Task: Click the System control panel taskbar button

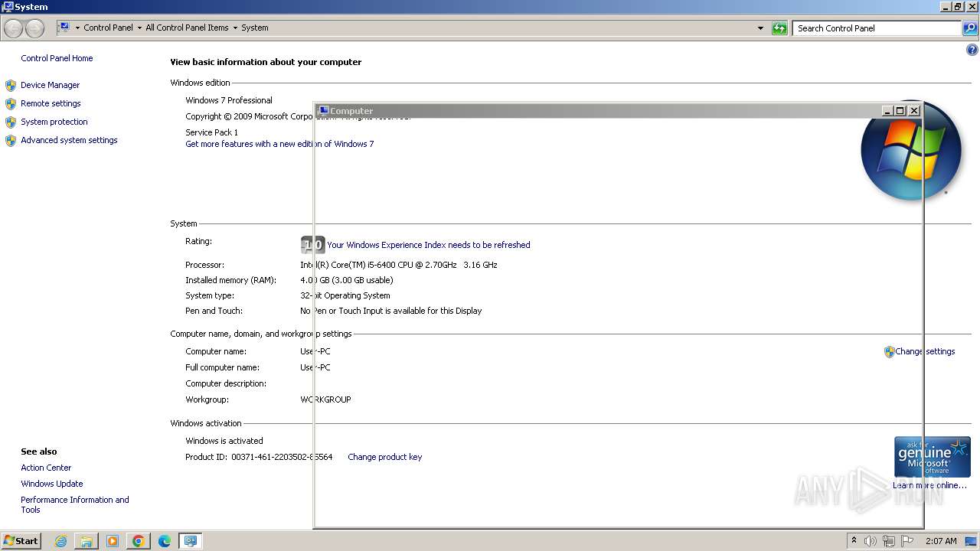Action: point(190,541)
